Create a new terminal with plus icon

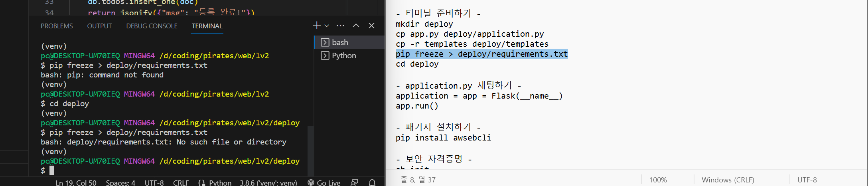[x=317, y=26]
